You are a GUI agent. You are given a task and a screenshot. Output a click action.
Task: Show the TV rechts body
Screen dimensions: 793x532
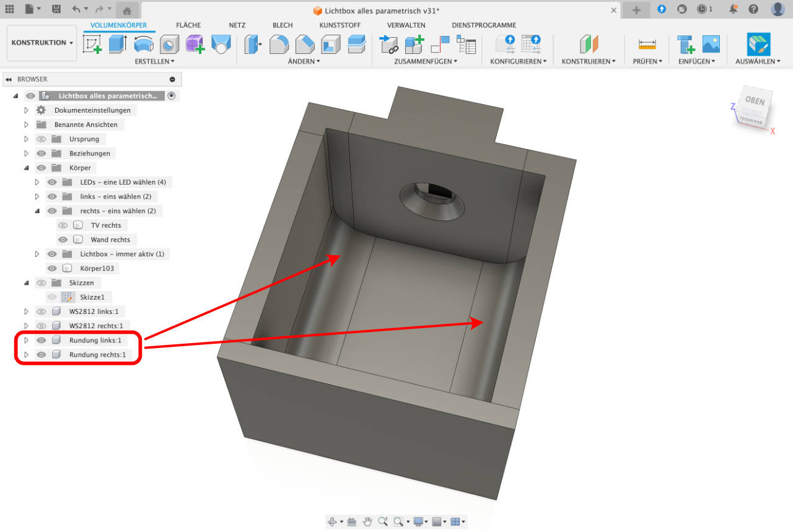pyautogui.click(x=63, y=225)
